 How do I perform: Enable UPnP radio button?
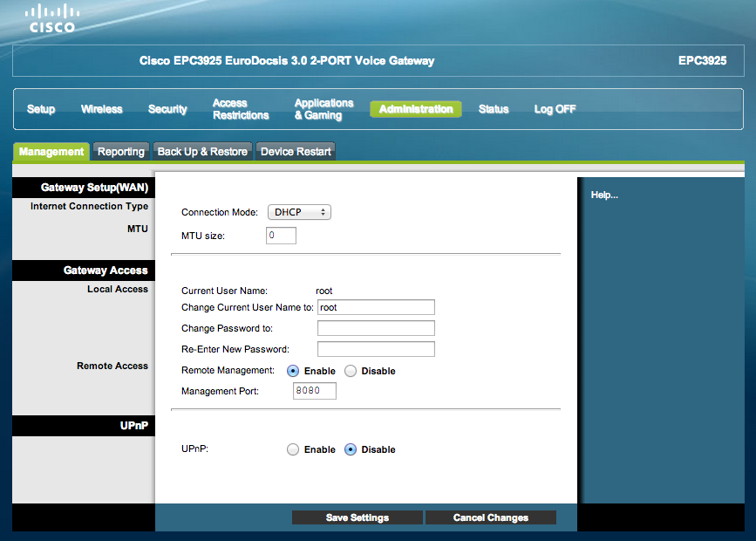[x=293, y=449]
